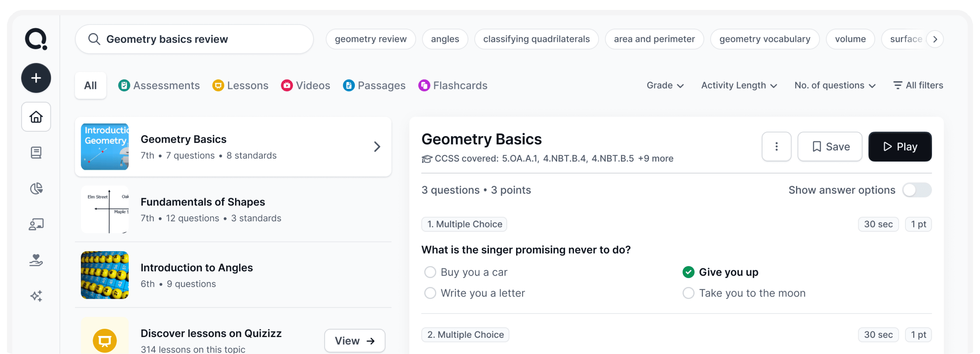Screen dimensions: 980x354
Task: Click the Geometry basics review search field
Action: [x=194, y=39]
